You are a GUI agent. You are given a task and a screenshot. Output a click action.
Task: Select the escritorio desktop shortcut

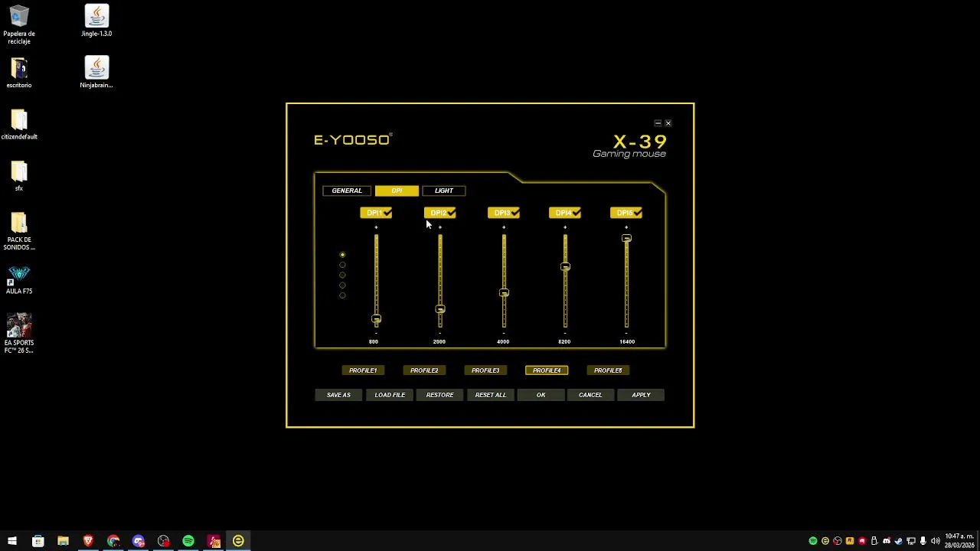(19, 73)
